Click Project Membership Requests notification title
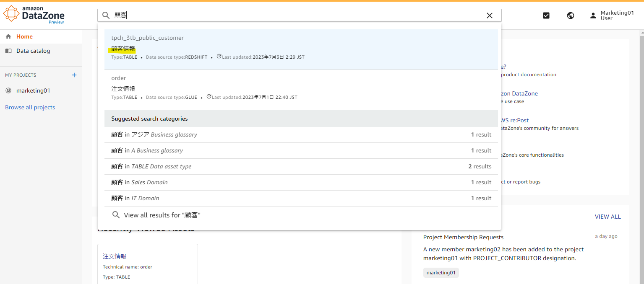The width and height of the screenshot is (644, 284). 463,237
